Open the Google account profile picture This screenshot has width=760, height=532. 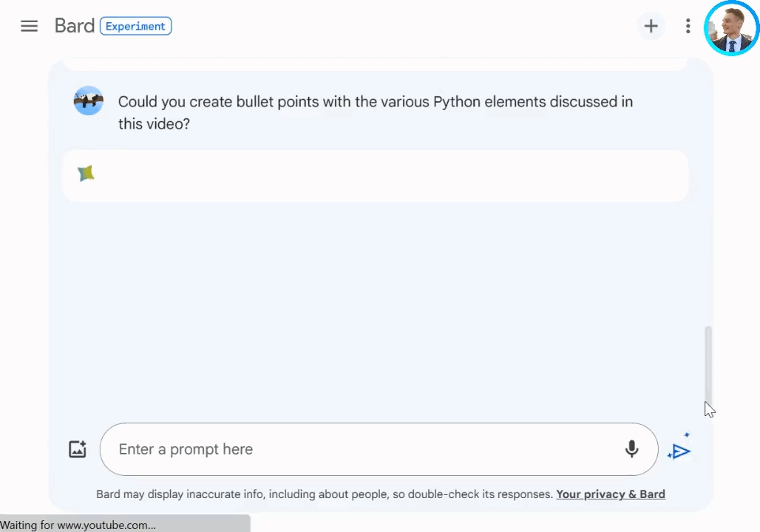[x=731, y=28]
